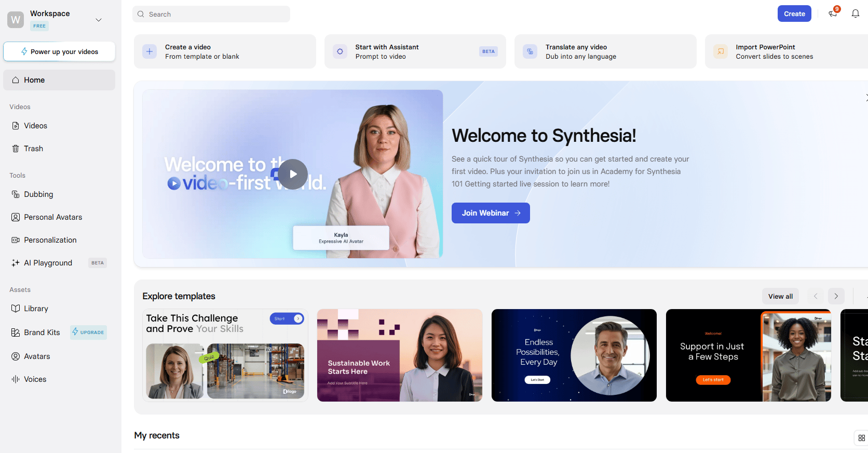Open notifications bell icon
This screenshot has width=868, height=453.
[856, 14]
